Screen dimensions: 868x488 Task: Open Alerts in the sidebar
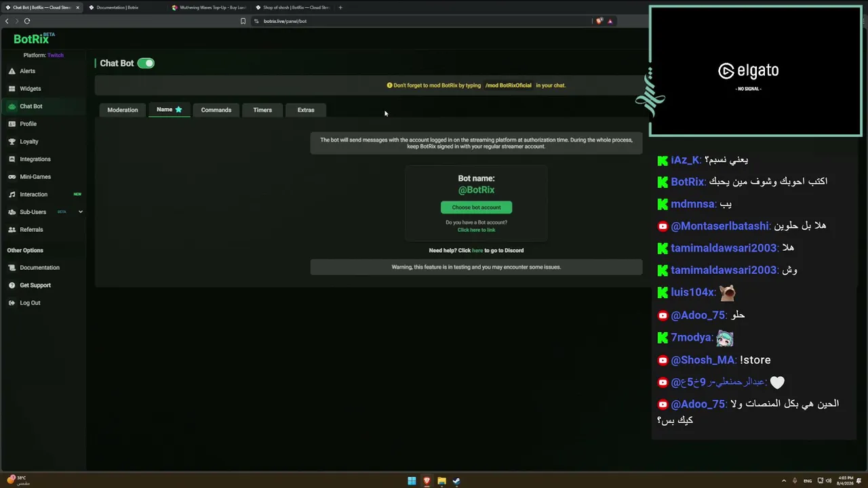coord(28,71)
